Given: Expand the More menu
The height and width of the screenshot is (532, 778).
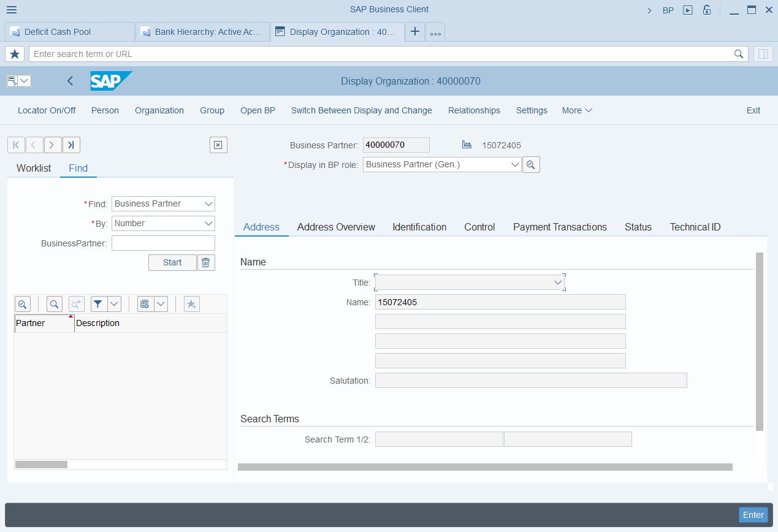Looking at the screenshot, I should (577, 110).
